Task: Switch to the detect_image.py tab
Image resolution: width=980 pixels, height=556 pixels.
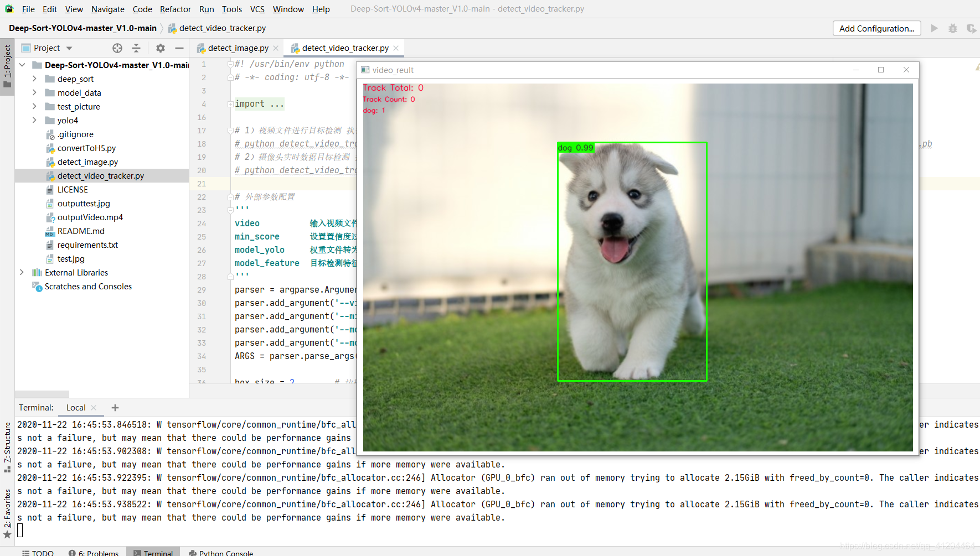Action: pyautogui.click(x=238, y=48)
